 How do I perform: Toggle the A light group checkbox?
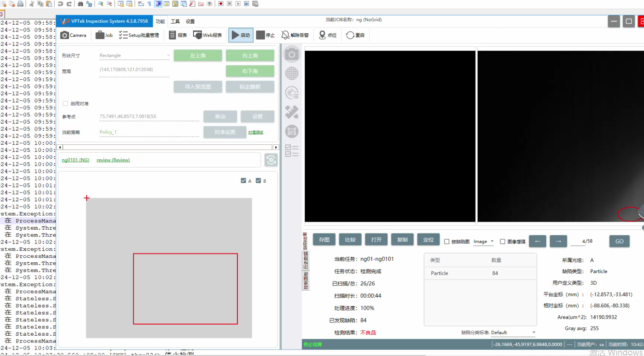(243, 181)
